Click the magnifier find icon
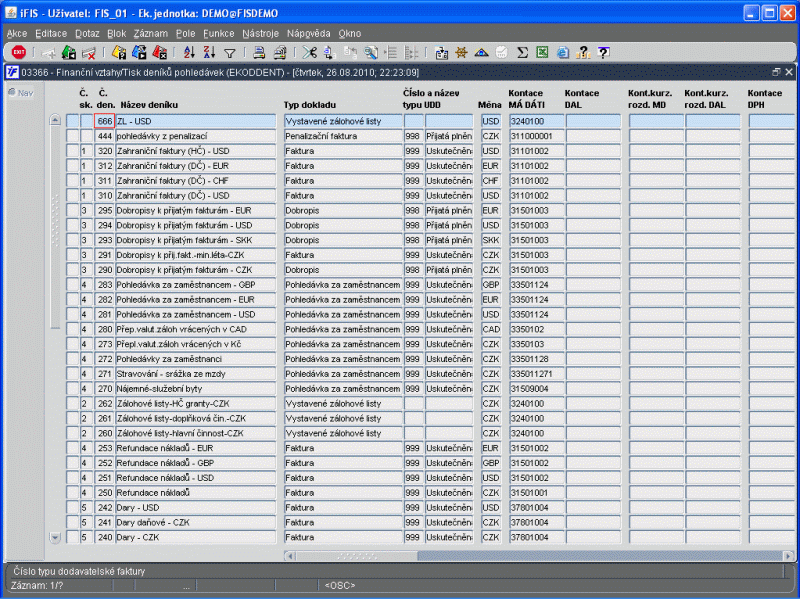This screenshot has width=800, height=599. (x=370, y=53)
